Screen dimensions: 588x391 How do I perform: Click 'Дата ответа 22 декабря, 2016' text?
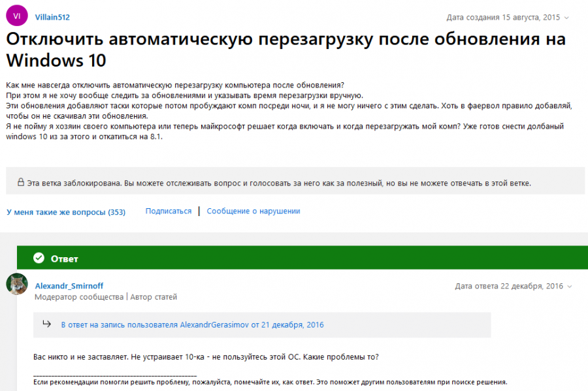tap(509, 286)
